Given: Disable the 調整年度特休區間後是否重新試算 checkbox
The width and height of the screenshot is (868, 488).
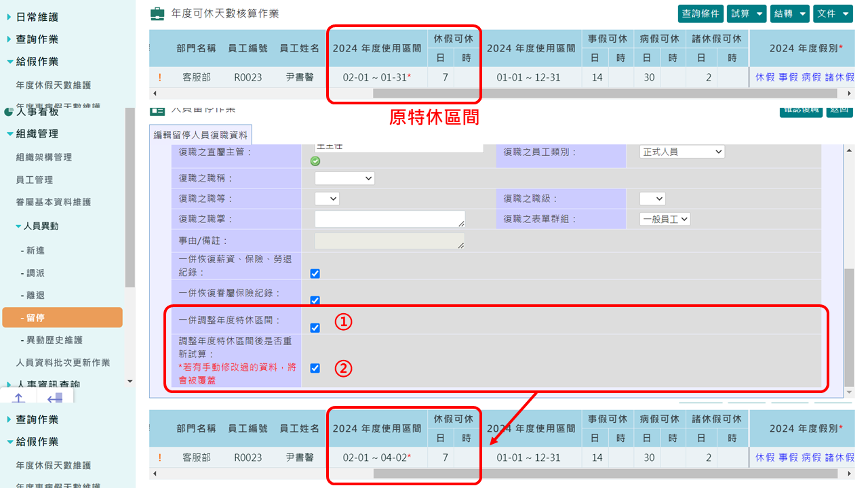Looking at the screenshot, I should tap(315, 368).
